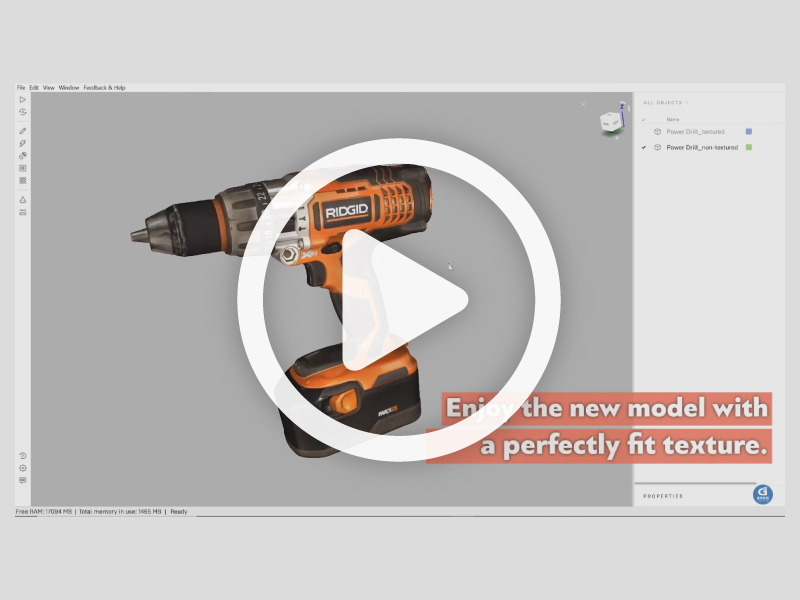Toggle the check-all column header in objects list
Viewport: 800px width, 600px height.
click(x=644, y=119)
